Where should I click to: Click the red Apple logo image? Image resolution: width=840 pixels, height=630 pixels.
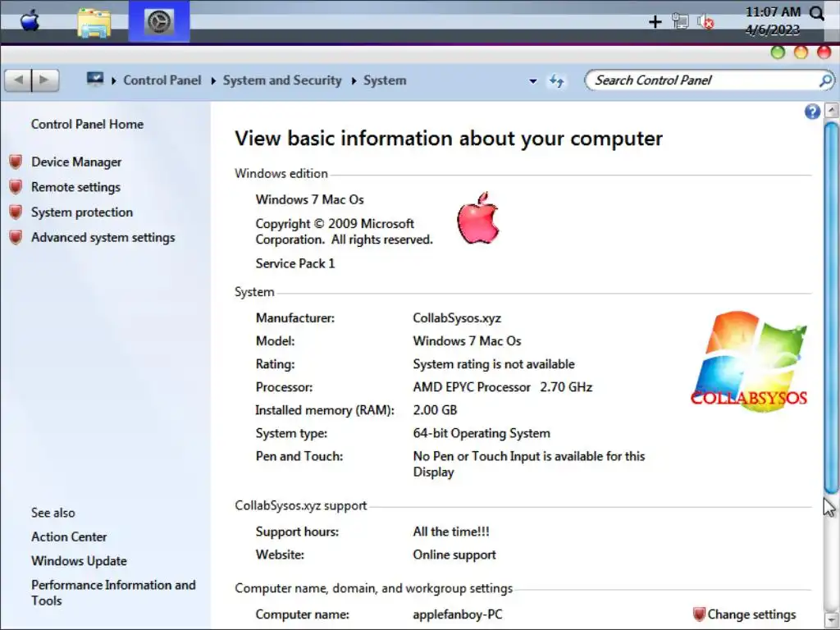[x=478, y=218]
